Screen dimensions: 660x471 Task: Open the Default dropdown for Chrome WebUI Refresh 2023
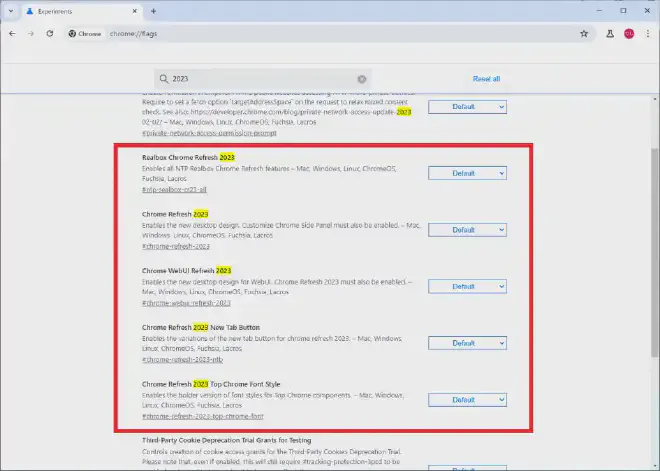click(x=467, y=287)
